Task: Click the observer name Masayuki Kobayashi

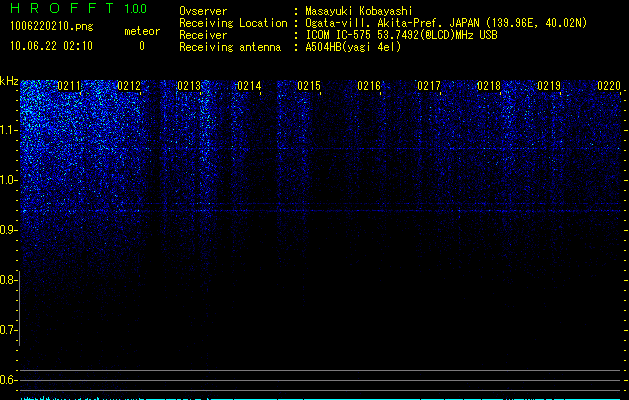Action: pos(359,11)
